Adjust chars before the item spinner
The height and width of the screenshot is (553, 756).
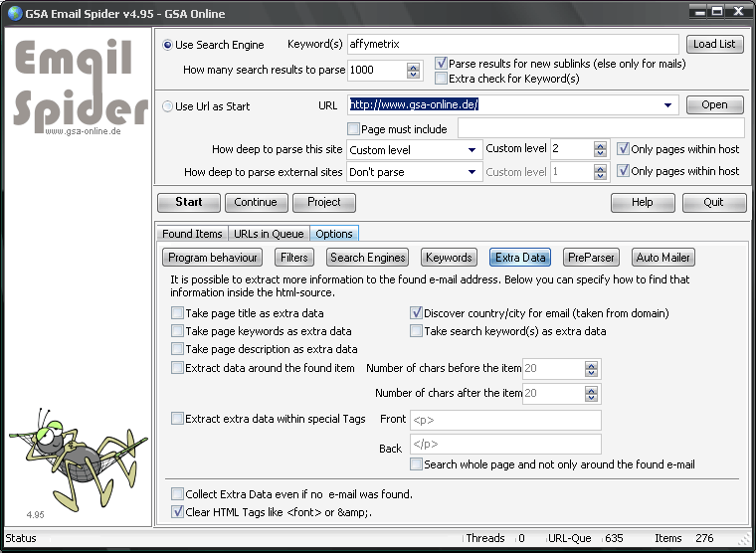(x=591, y=369)
